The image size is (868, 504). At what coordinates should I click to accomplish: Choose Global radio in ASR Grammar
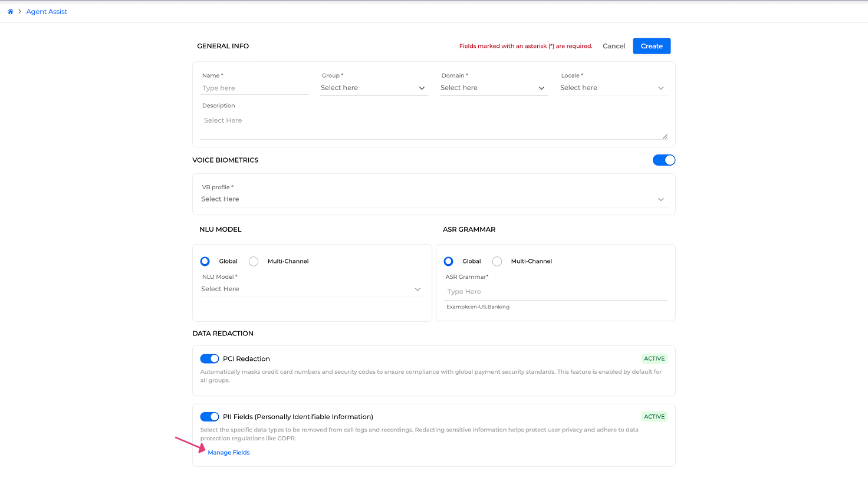pos(448,261)
